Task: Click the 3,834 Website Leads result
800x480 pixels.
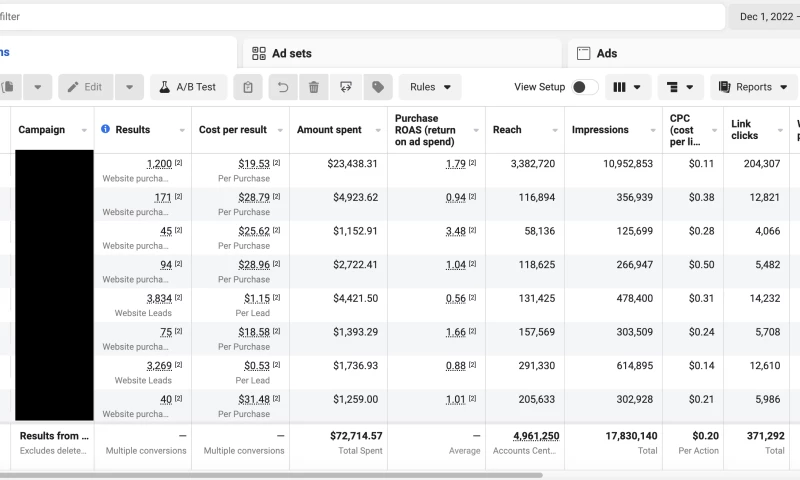Action: point(159,298)
